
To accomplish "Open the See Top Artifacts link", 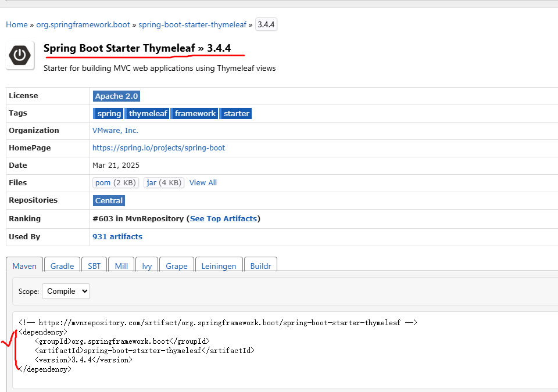I will (x=223, y=219).
